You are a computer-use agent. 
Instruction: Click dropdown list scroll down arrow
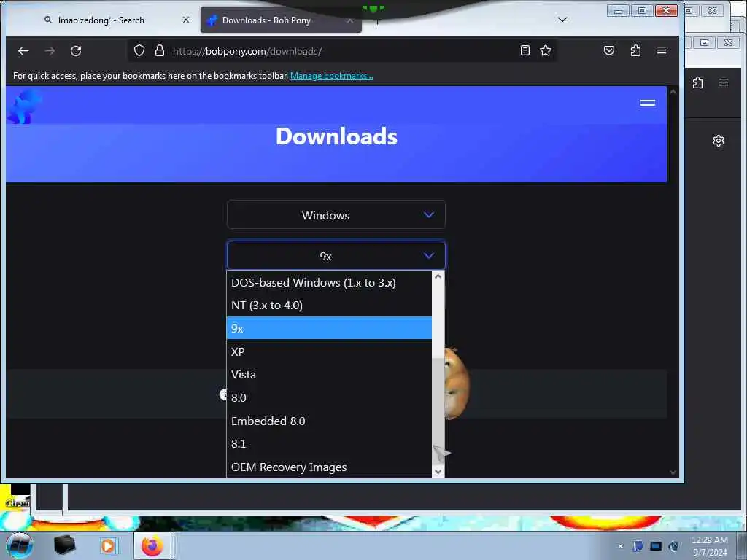tap(438, 472)
